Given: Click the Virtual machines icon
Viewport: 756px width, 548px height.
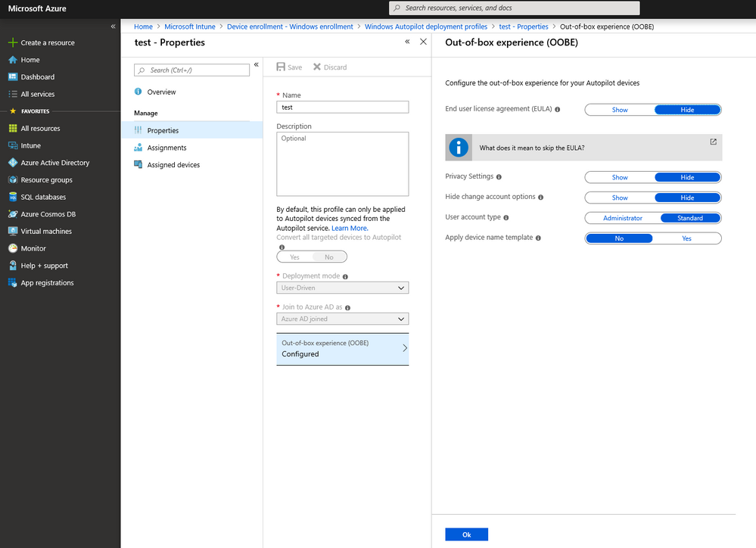Looking at the screenshot, I should point(13,231).
